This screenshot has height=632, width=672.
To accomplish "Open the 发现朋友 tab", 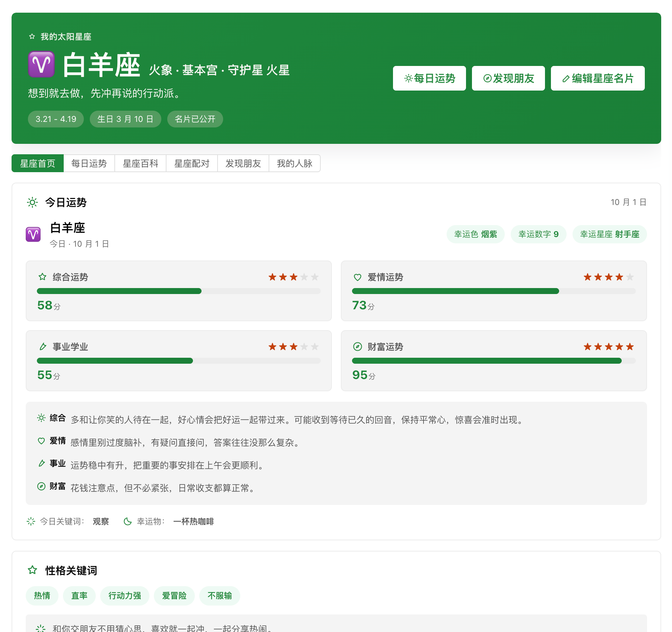I will [x=243, y=163].
